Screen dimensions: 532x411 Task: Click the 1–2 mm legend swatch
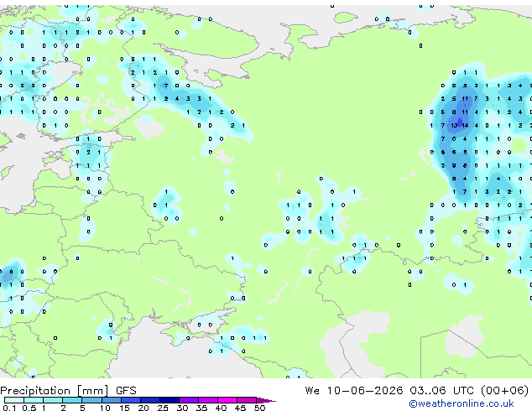click(x=53, y=400)
